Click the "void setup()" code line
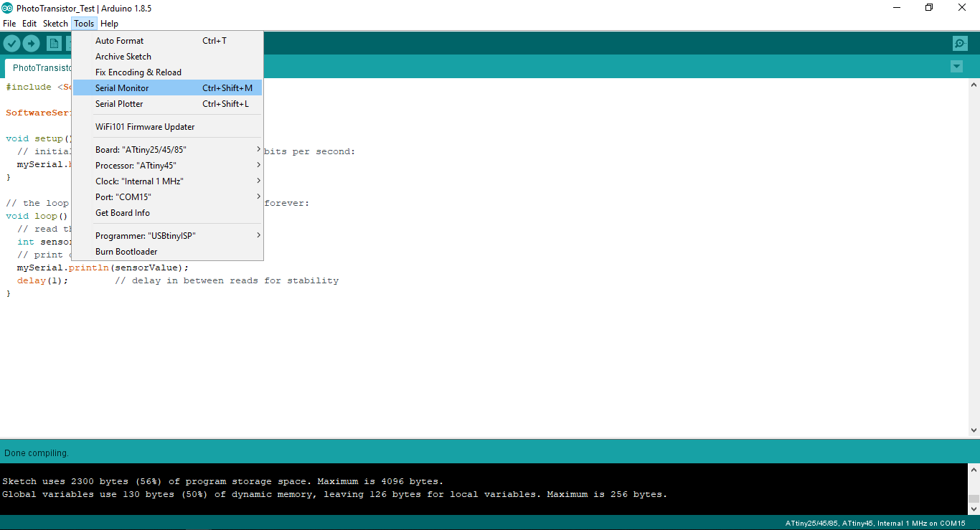The height and width of the screenshot is (530, 980). pos(39,138)
